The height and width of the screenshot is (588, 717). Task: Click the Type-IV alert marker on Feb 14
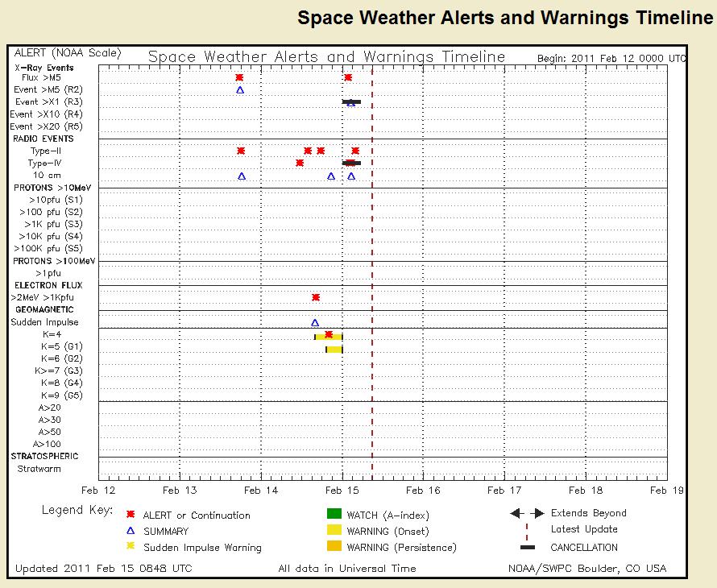300,163
